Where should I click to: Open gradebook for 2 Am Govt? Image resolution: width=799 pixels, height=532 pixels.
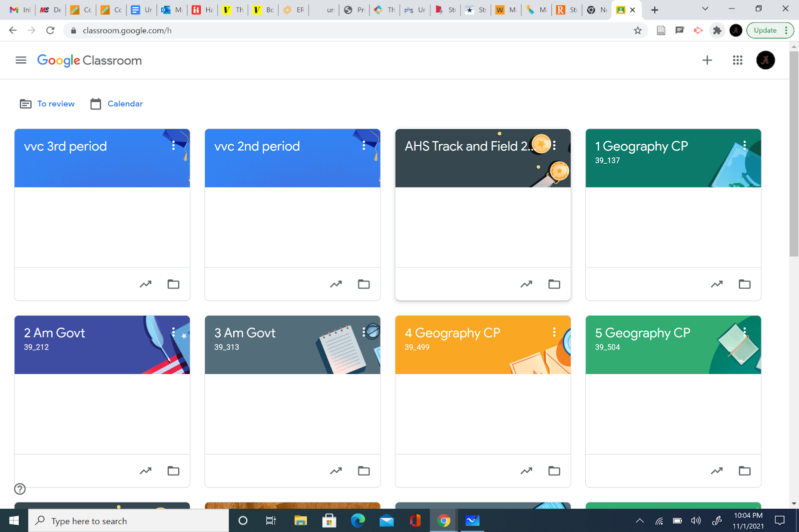[x=145, y=471]
